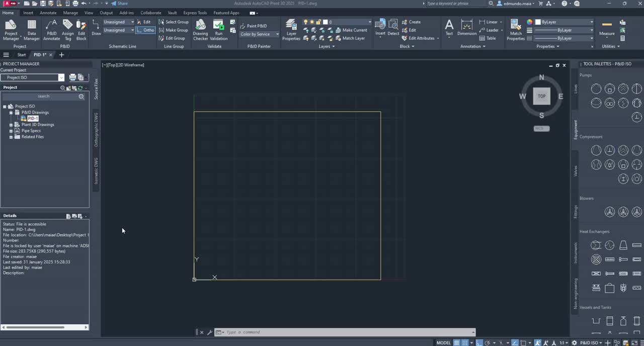Viewport: 644px width, 346px height.
Task: Switch to the Start tab
Action: tap(21, 54)
